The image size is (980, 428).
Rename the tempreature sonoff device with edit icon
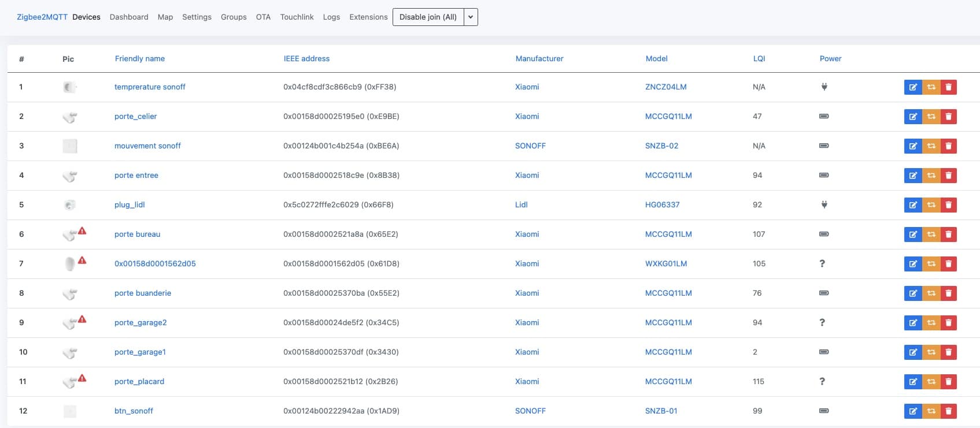[x=913, y=87]
